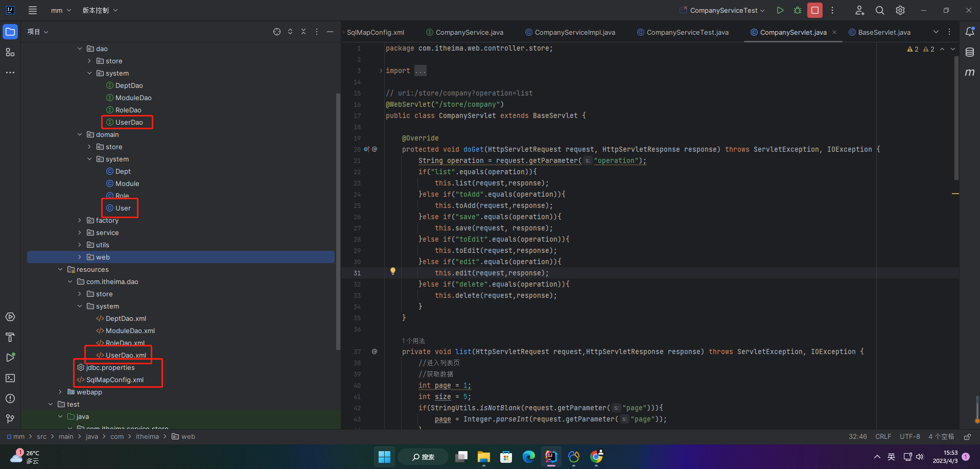Open the Terminal tool window
Screen dimensions: 980x469
10,378
